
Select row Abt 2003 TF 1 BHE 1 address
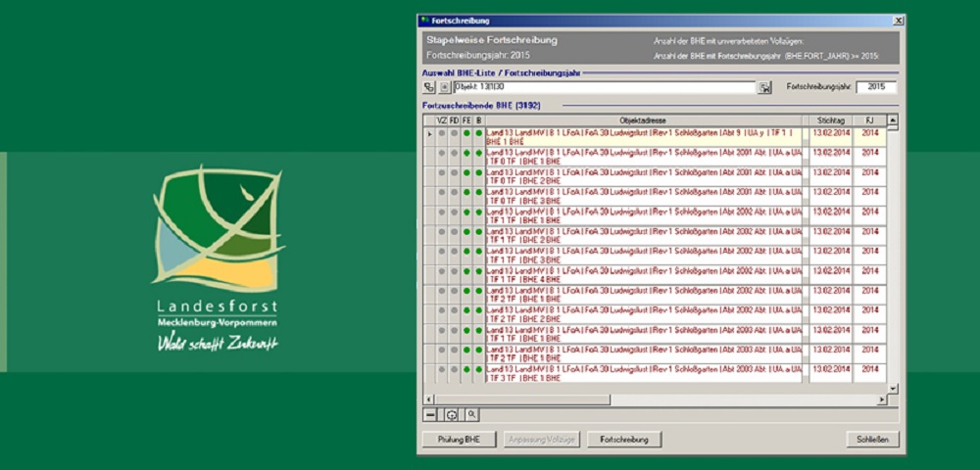click(643, 335)
